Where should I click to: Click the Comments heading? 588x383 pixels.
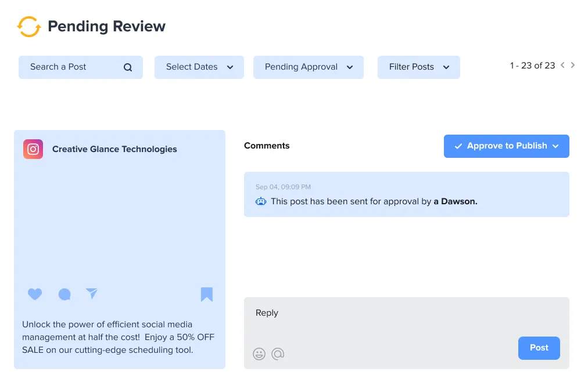[x=267, y=146]
